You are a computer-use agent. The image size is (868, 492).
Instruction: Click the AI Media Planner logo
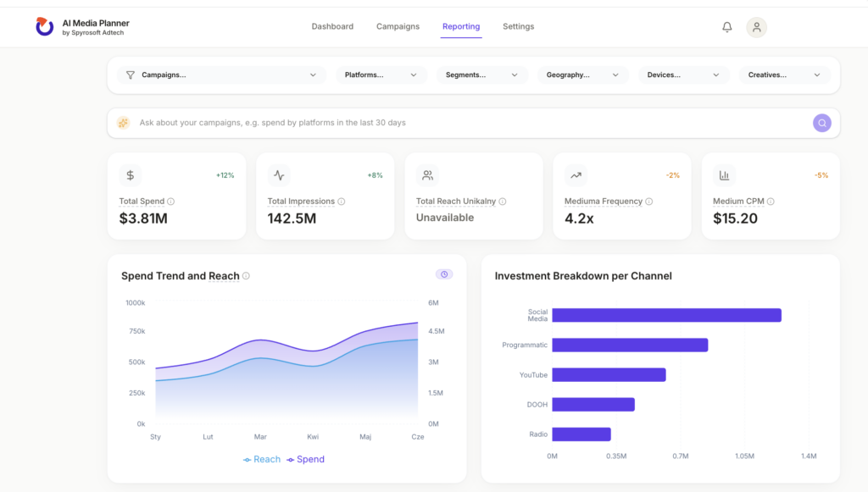tap(44, 26)
